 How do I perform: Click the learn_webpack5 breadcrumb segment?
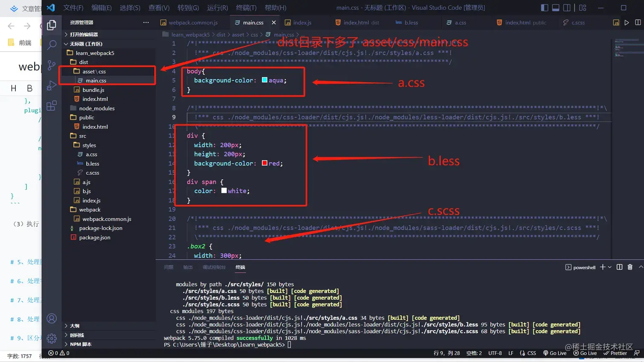[x=190, y=34]
